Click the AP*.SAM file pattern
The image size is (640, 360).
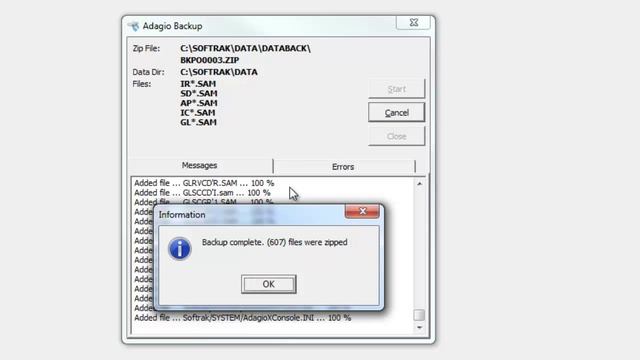[198, 103]
